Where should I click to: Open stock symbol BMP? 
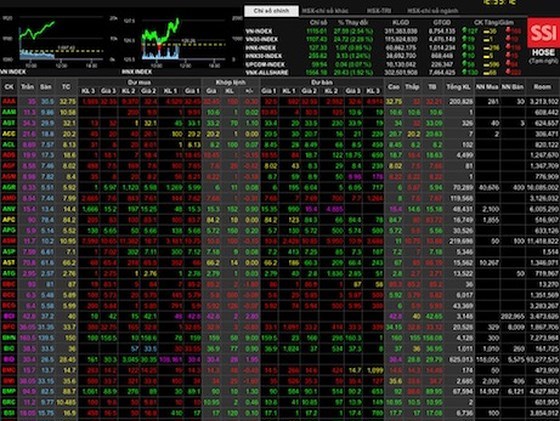tap(9, 391)
